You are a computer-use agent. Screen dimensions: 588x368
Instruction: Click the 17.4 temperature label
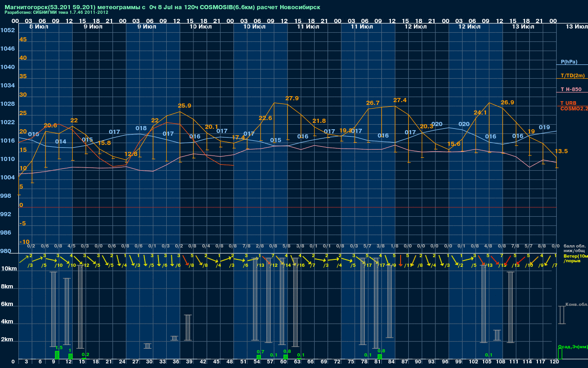tap(238, 138)
